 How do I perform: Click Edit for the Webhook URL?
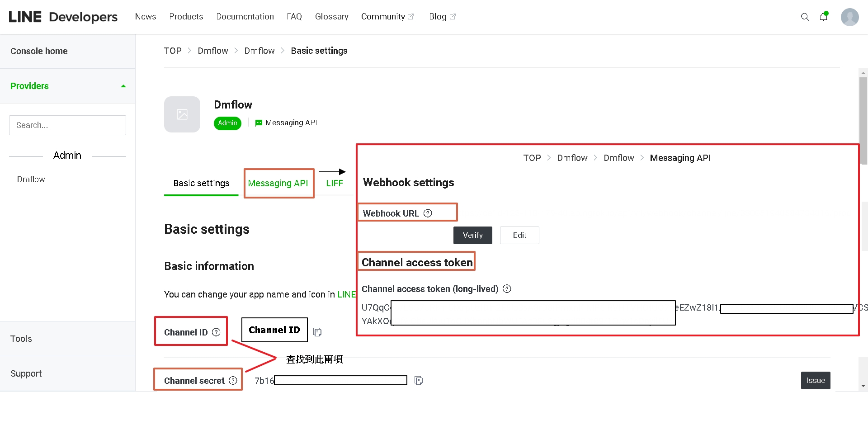pyautogui.click(x=519, y=235)
